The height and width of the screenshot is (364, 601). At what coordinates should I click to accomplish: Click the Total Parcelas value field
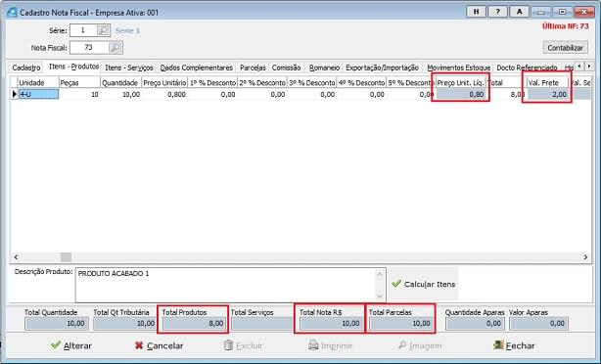(x=400, y=324)
